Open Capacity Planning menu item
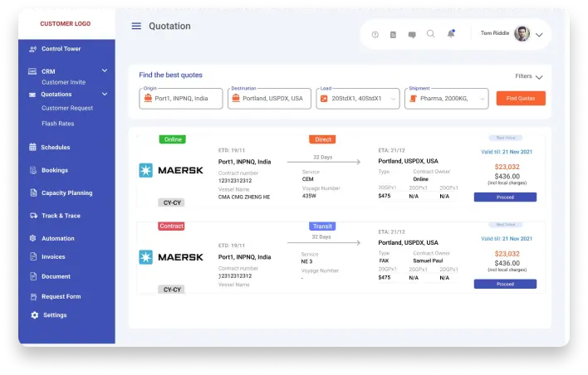This screenshot has width=588, height=375. pyautogui.click(x=66, y=193)
